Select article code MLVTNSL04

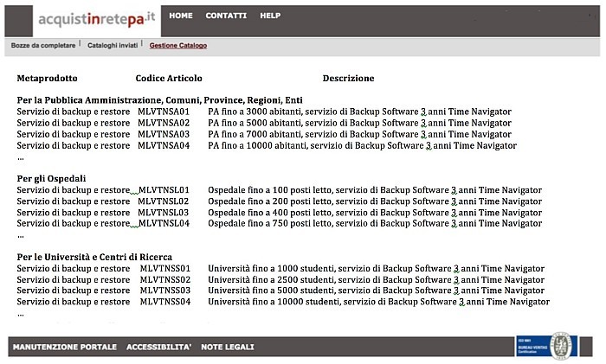point(164,223)
